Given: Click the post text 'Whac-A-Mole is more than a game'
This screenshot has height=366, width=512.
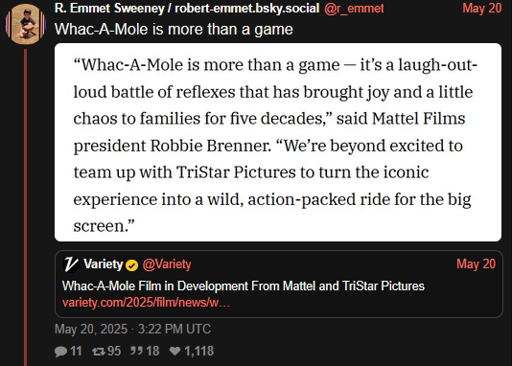Looking at the screenshot, I should tap(174, 29).
